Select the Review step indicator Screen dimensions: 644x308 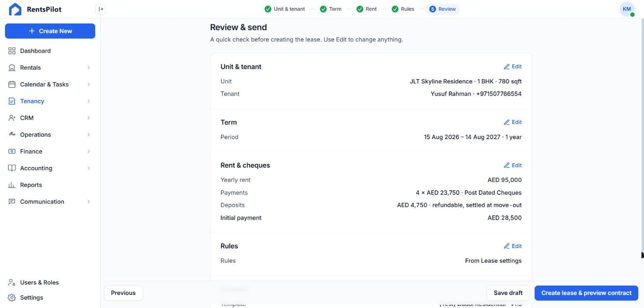point(443,9)
